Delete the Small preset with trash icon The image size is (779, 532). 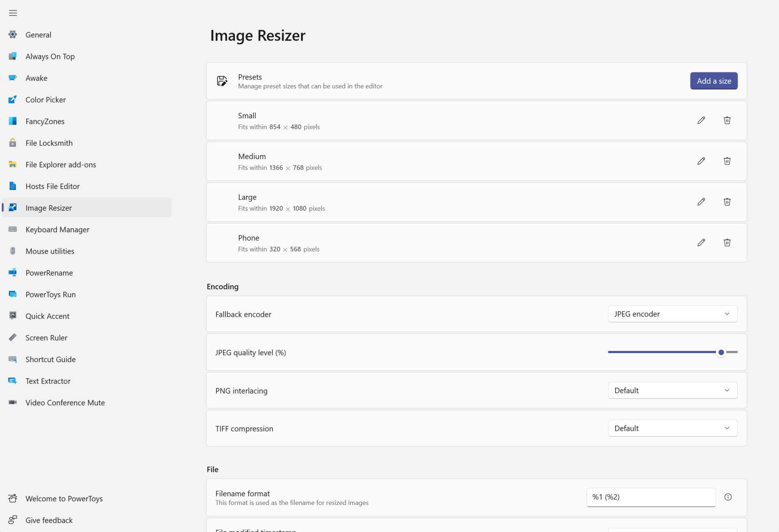727,121
